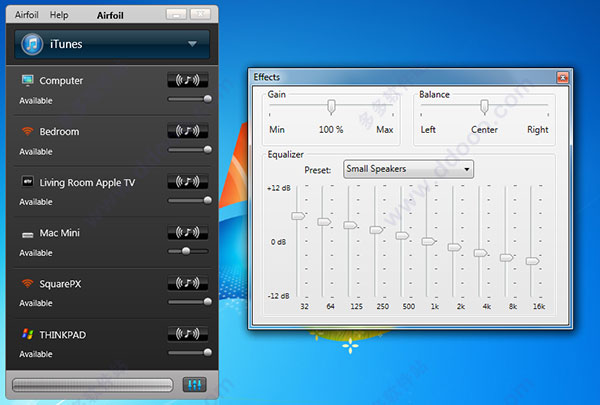Click the THINKPAD speaker name
This screenshot has height=405, width=600.
(63, 335)
